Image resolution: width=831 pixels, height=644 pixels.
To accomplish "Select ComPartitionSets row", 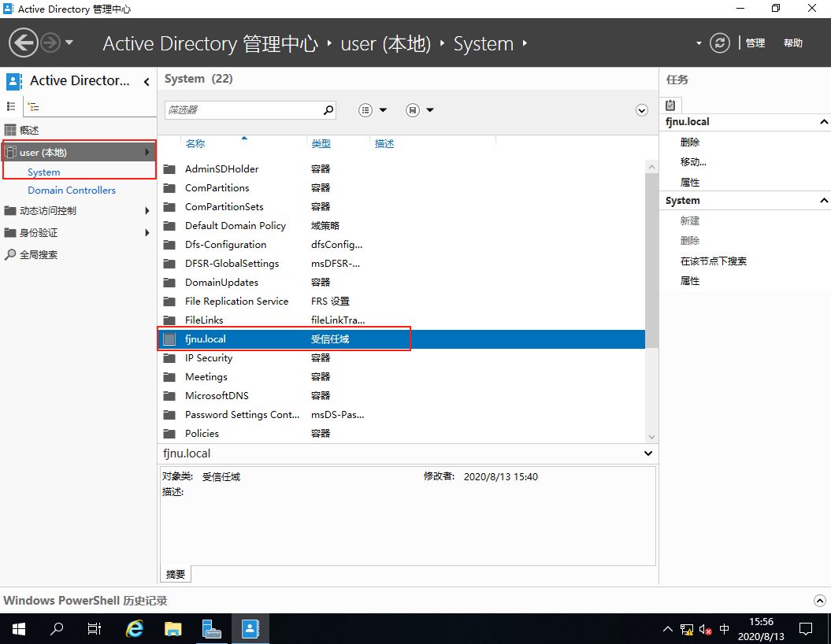I will [x=402, y=206].
